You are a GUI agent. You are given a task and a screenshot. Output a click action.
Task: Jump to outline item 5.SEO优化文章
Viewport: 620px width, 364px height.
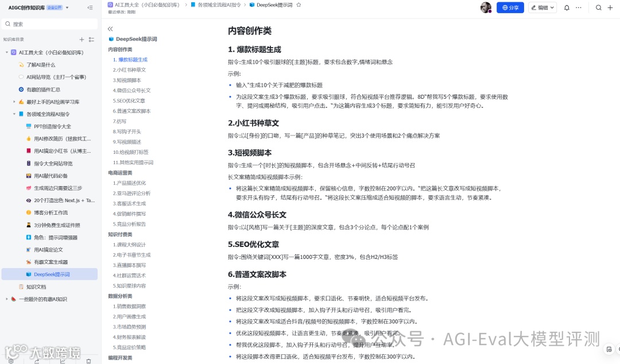point(129,101)
